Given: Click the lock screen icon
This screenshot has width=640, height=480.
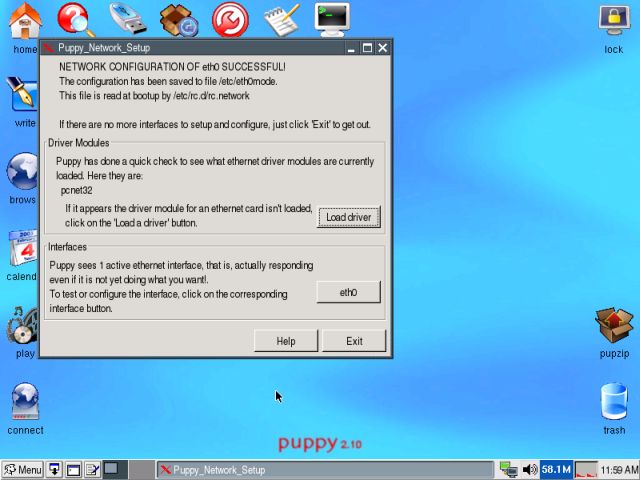Looking at the screenshot, I should (x=614, y=20).
